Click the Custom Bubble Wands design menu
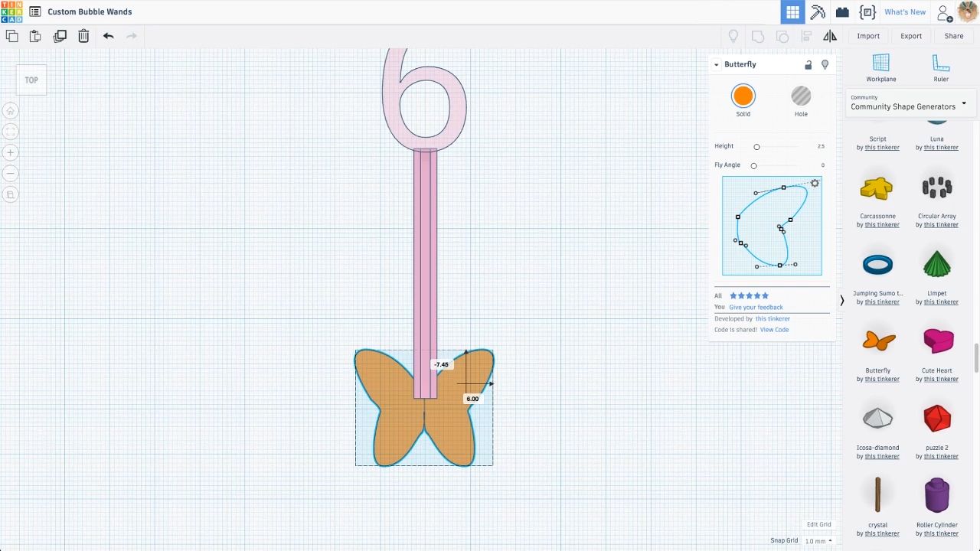This screenshot has height=551, width=980. pyautogui.click(x=34, y=11)
